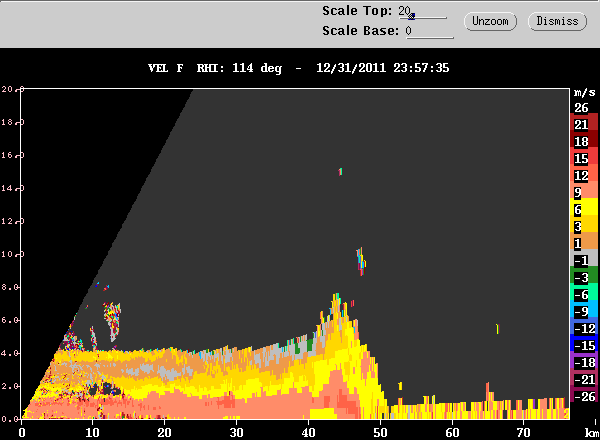Select the -6 m/s mint legend swatch
This screenshot has width=600, height=440.
[x=584, y=292]
